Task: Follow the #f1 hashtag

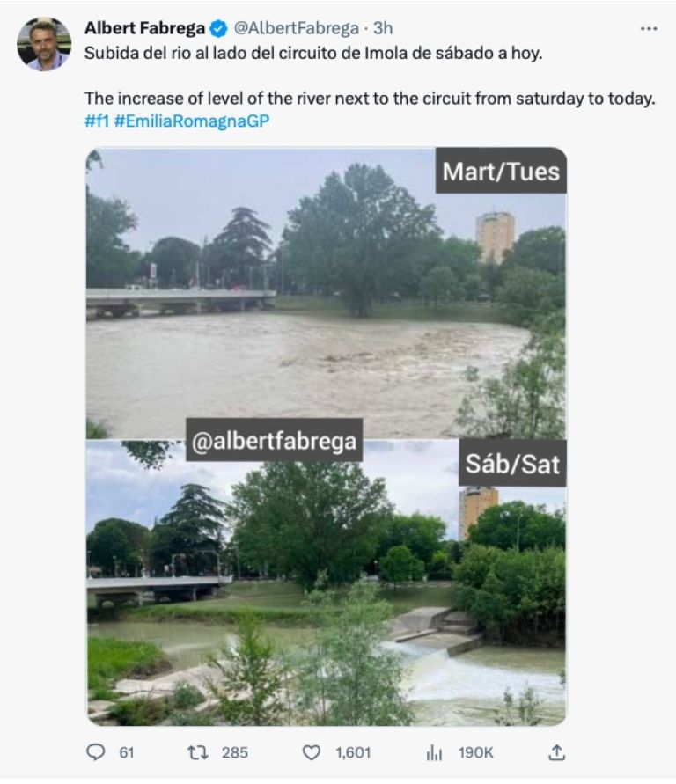Action: pyautogui.click(x=96, y=121)
